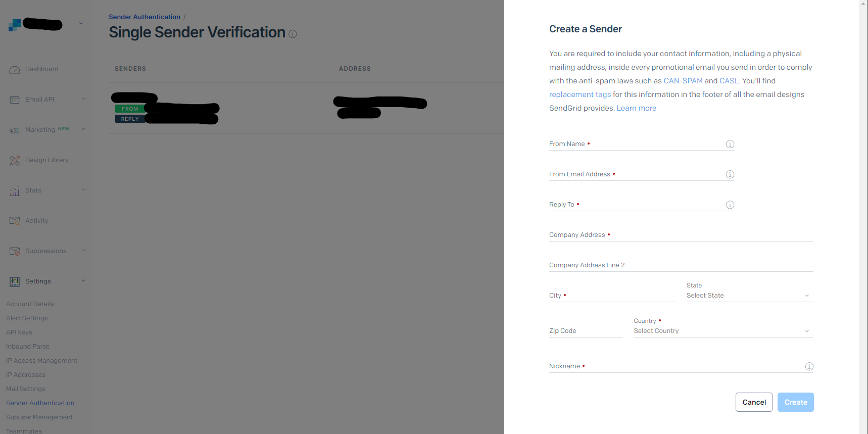Cancel the Create a Sender form
868x434 pixels.
pyautogui.click(x=754, y=402)
